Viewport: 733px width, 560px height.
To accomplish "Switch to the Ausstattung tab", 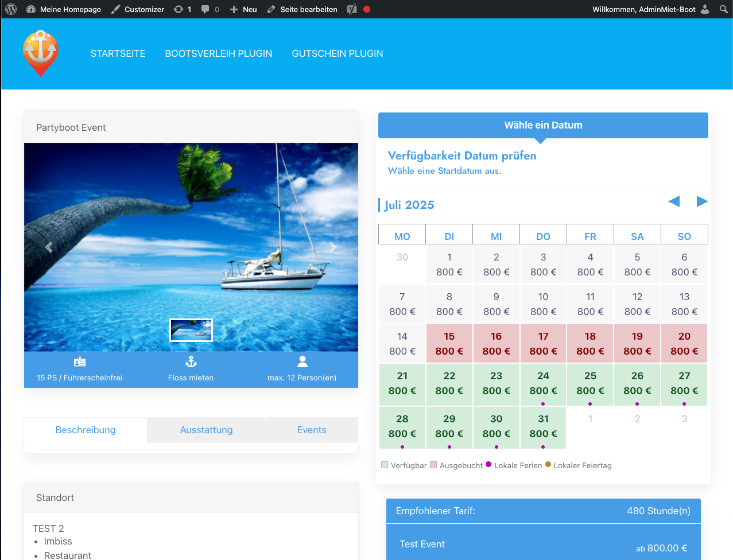I will tap(206, 430).
